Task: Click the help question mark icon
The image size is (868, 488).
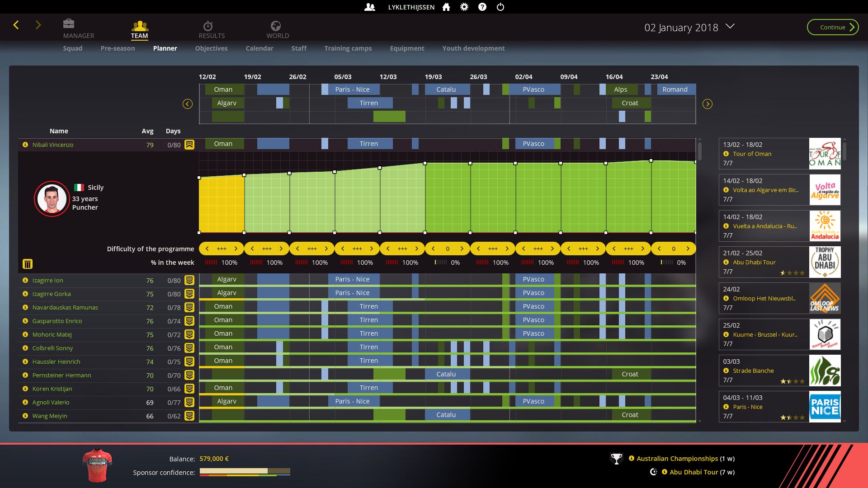Action: point(482,7)
